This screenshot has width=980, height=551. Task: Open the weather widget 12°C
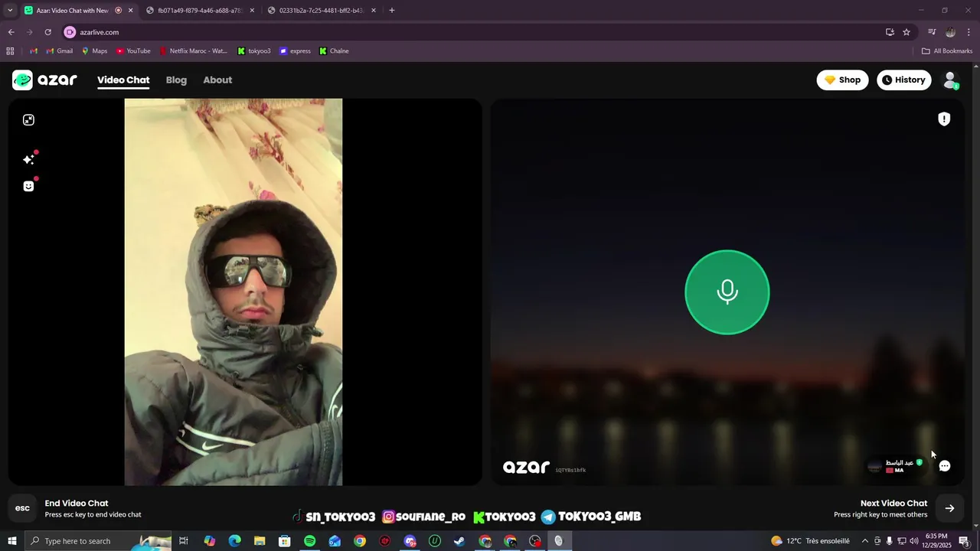[811, 541]
